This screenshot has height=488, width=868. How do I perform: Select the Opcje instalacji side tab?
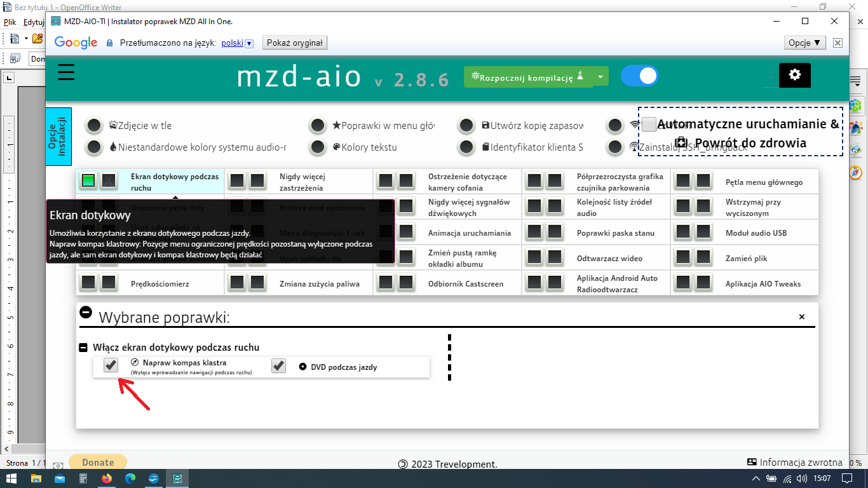pos(58,137)
